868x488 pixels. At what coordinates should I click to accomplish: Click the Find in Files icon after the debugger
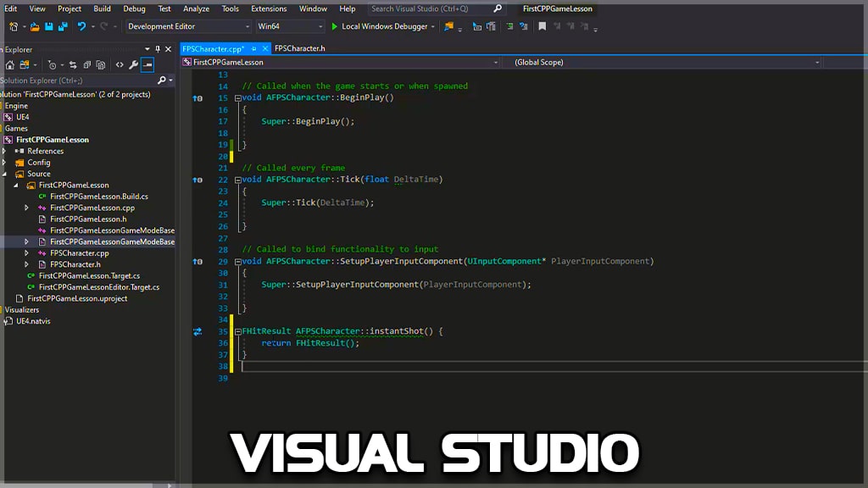pyautogui.click(x=449, y=26)
